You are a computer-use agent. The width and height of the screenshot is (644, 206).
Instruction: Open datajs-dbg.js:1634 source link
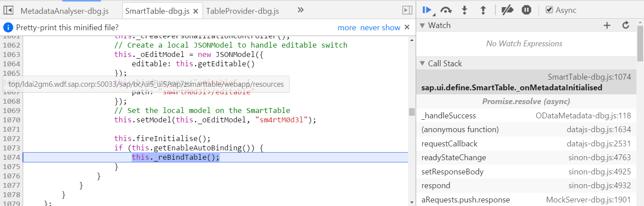tap(599, 129)
